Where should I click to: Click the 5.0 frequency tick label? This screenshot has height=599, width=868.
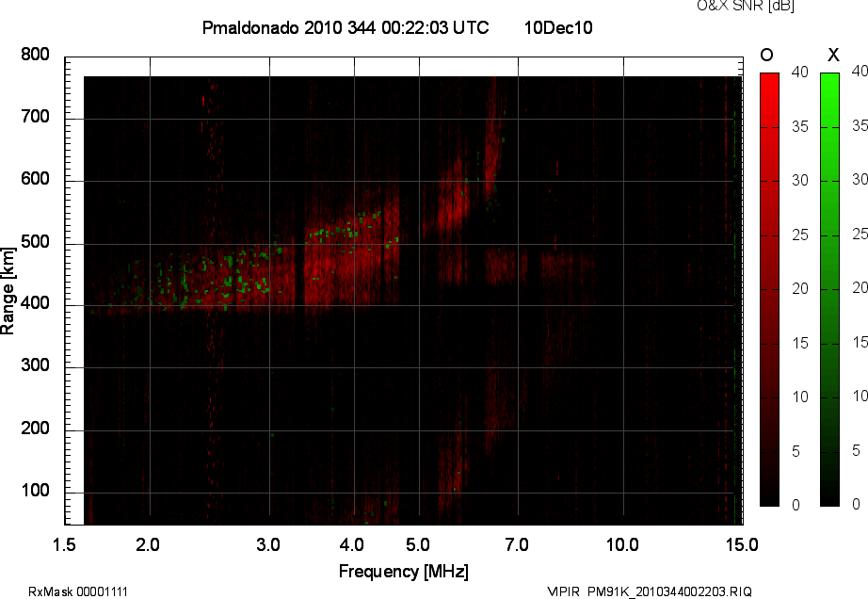417,544
